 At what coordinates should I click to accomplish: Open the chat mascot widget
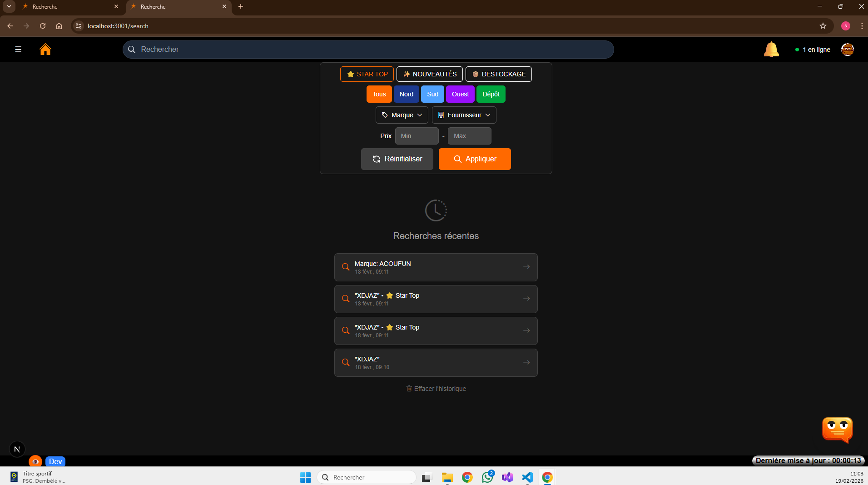[x=836, y=429]
